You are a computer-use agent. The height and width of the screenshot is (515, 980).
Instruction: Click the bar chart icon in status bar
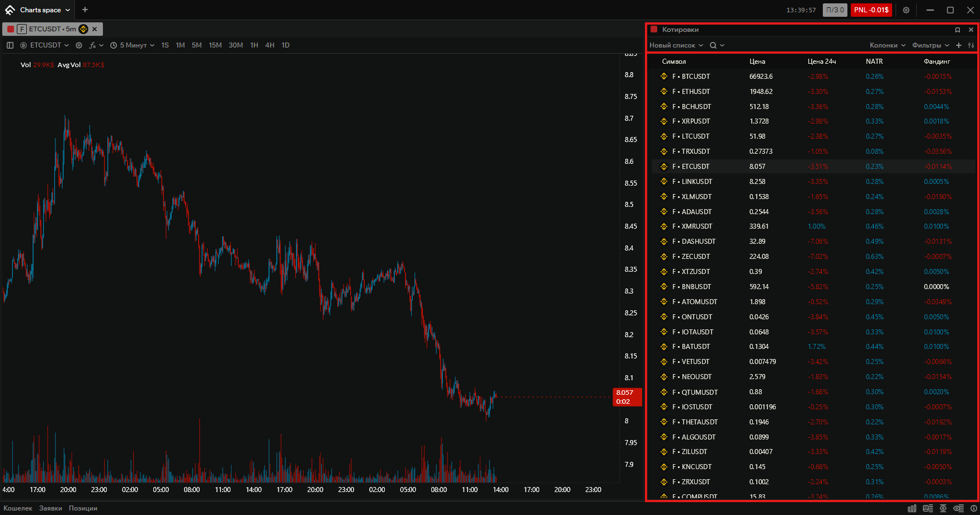pos(912,508)
